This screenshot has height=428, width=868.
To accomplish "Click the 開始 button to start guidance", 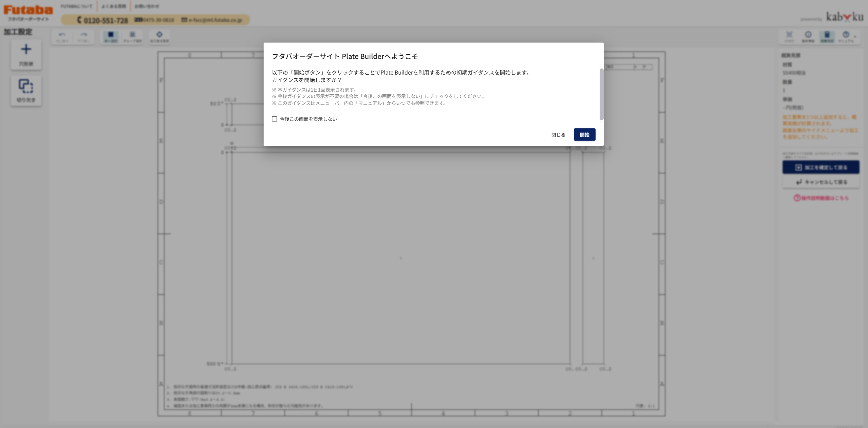I will 584,134.
